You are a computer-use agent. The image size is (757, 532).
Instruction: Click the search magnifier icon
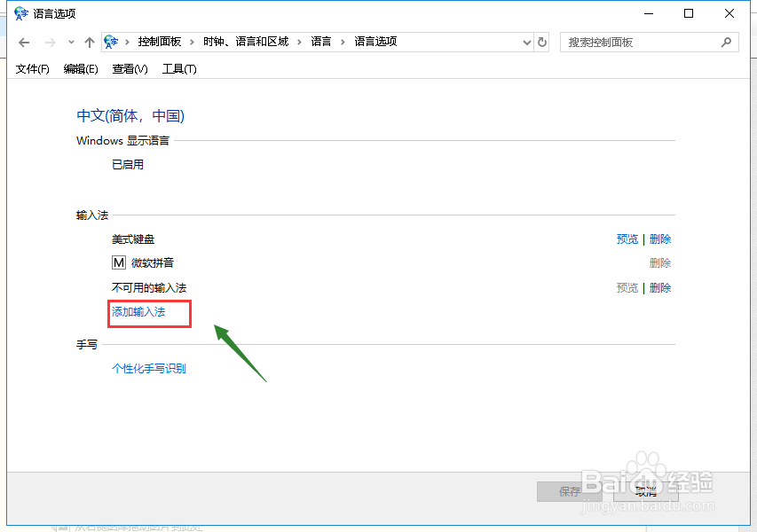(x=726, y=42)
